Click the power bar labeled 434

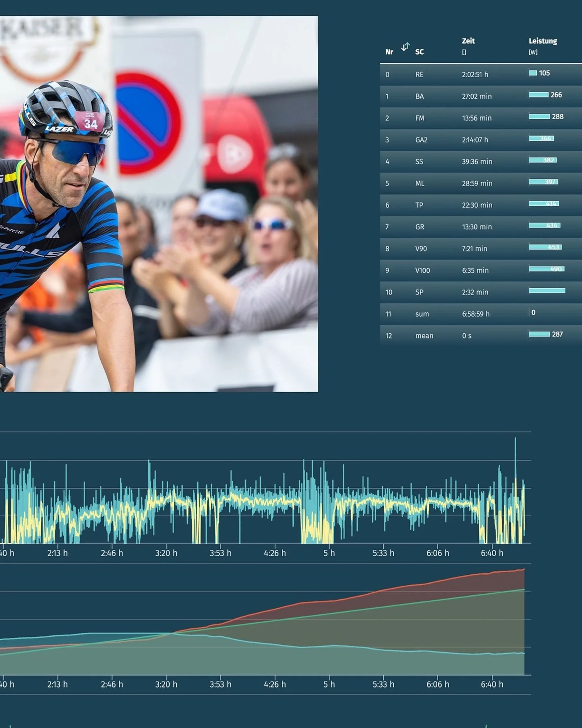(x=545, y=226)
